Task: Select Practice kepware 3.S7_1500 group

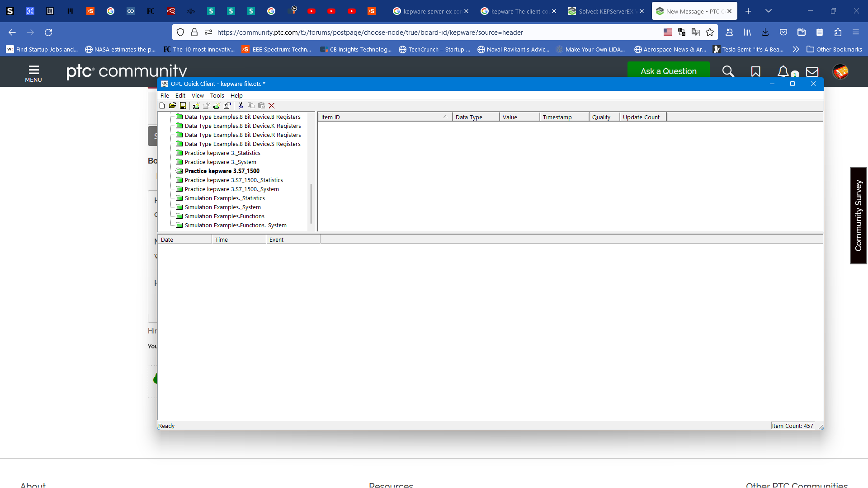Action: pyautogui.click(x=222, y=171)
